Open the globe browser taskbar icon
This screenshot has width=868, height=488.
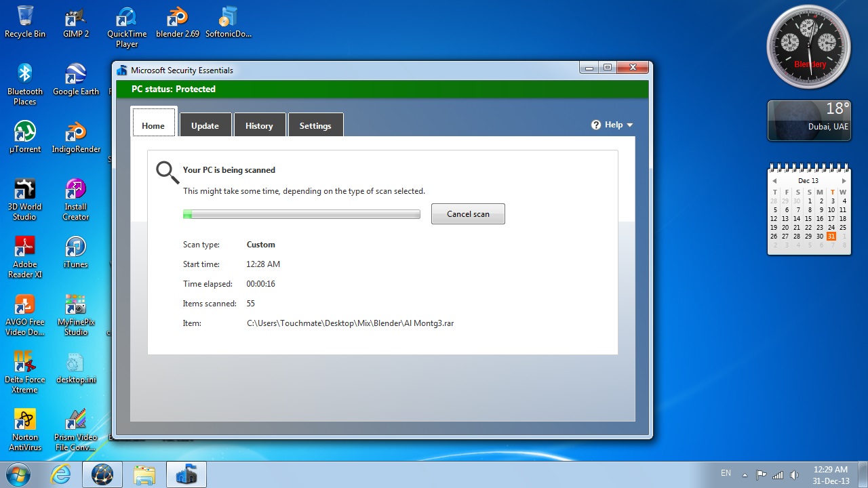tap(102, 474)
